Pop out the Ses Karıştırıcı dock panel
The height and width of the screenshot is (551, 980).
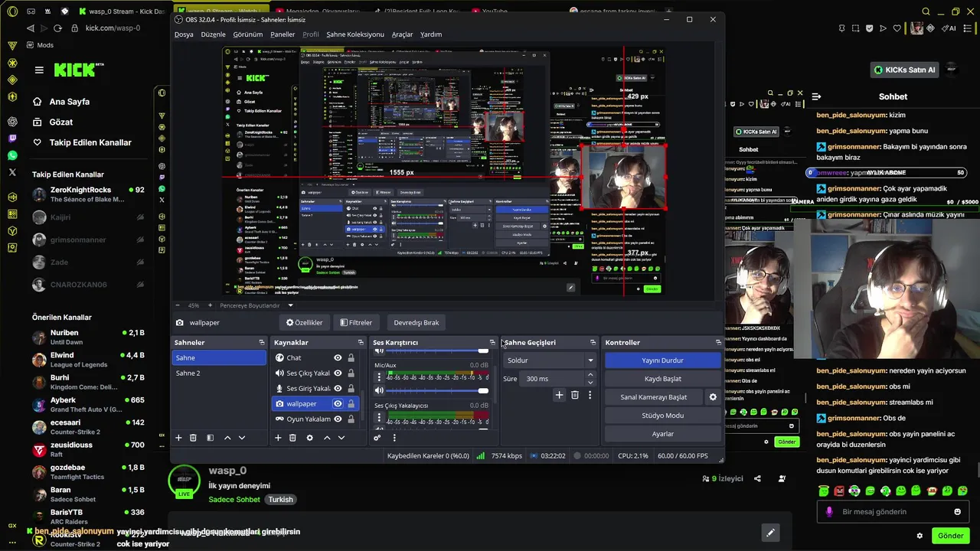coord(492,342)
